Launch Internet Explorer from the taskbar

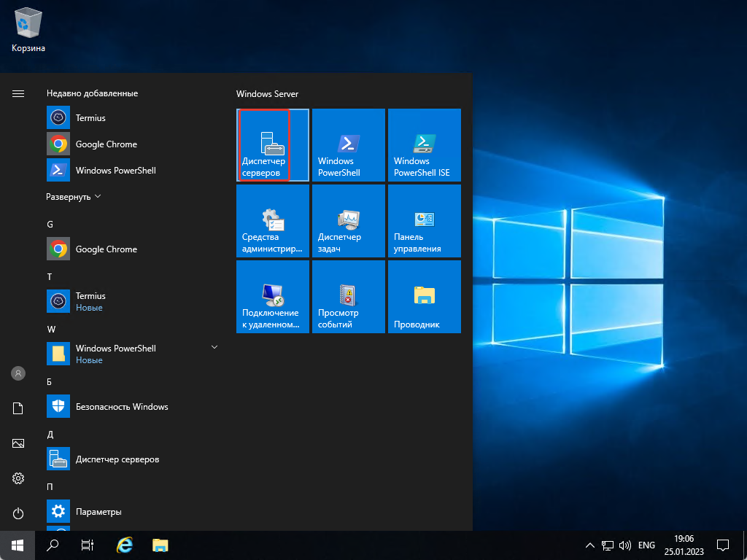click(124, 545)
